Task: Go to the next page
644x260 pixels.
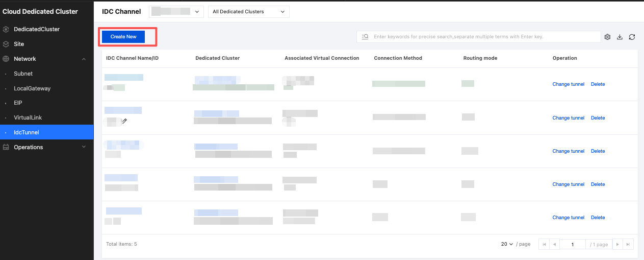Action: point(617,244)
